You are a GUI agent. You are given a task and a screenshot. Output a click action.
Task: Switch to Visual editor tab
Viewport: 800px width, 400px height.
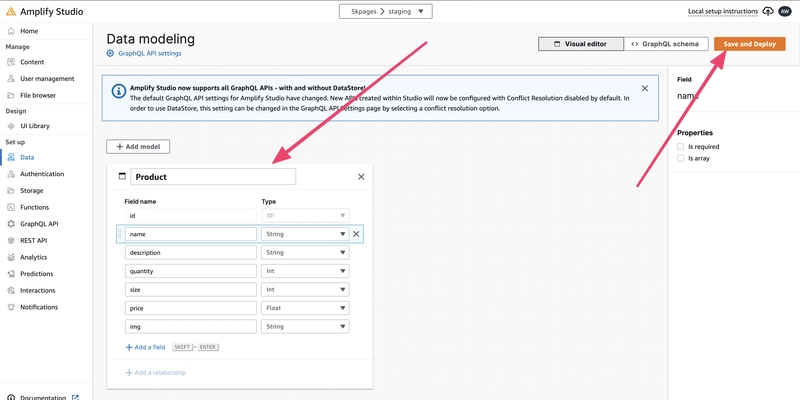581,44
